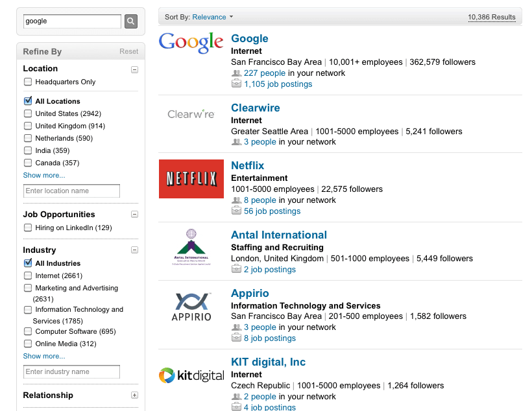Check the Internet (2661) industry box

tap(28, 276)
